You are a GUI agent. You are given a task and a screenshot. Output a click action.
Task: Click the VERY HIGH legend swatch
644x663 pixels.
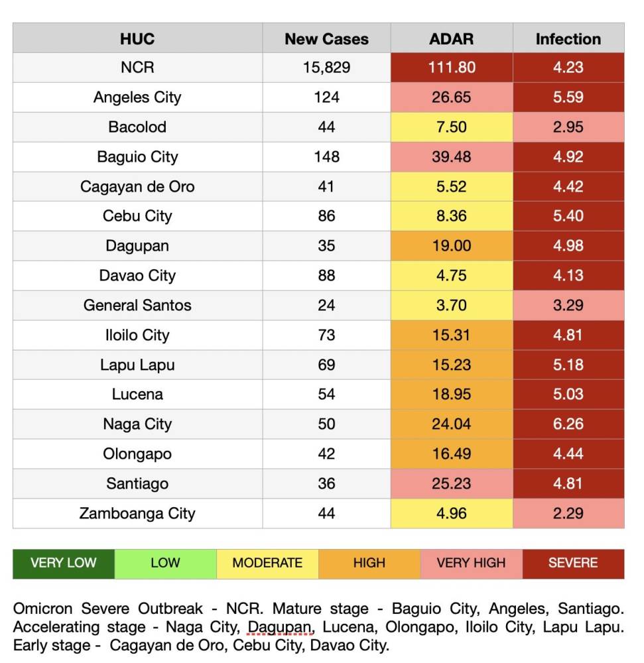[471, 564]
